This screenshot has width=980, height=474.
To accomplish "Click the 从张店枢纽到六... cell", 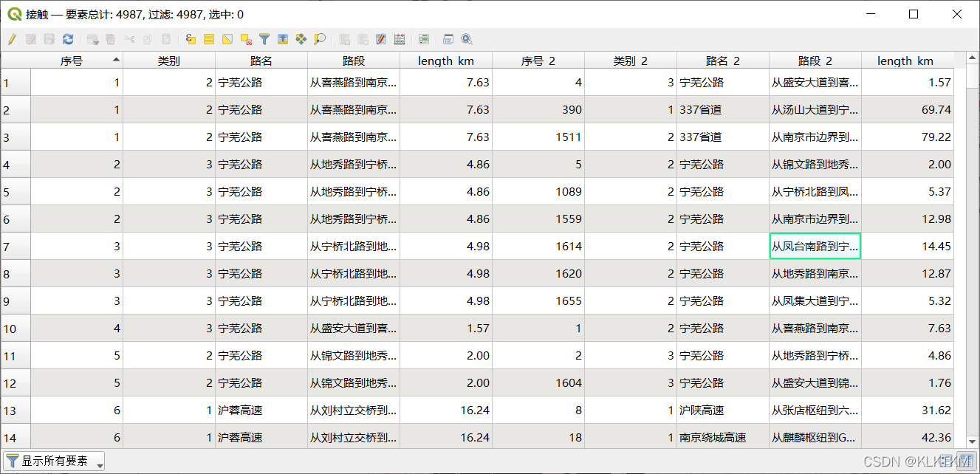I will coord(815,410).
